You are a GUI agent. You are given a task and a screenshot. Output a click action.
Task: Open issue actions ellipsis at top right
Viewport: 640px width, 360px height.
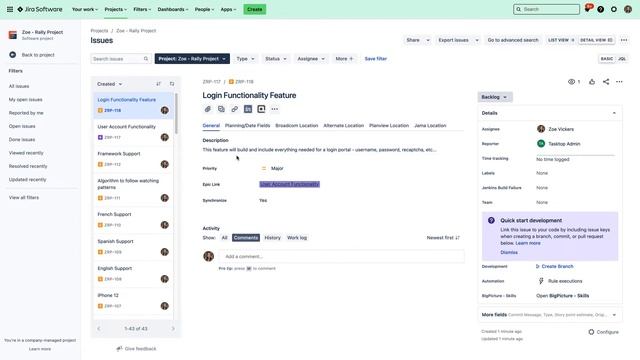[x=619, y=82]
